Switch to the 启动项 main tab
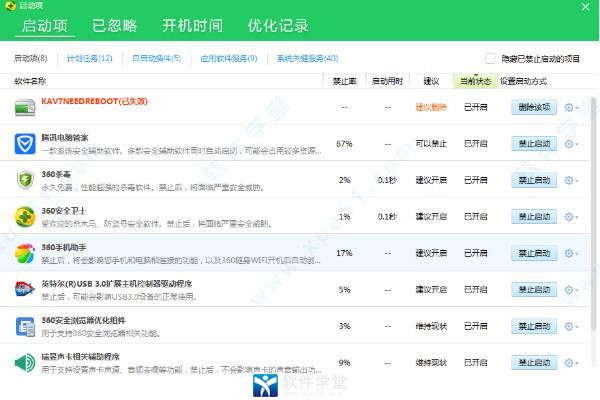Viewport: 600px width, 400px height. (44, 26)
